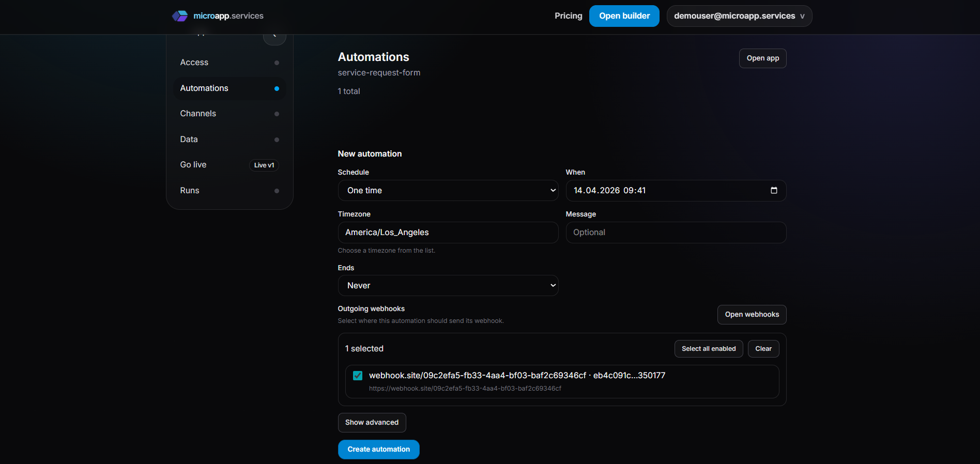Viewport: 980px width, 464px height.
Task: Click the Open builder button
Action: [x=624, y=16]
